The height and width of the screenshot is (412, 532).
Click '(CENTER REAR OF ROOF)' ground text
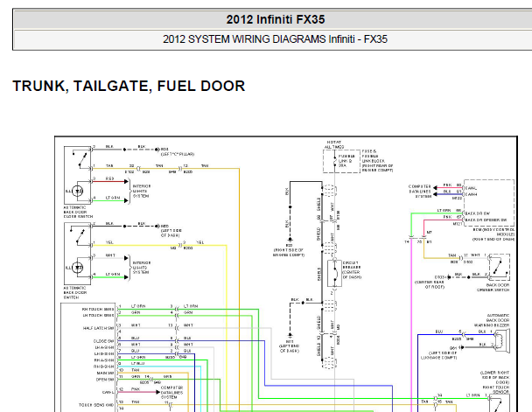(x=430, y=284)
